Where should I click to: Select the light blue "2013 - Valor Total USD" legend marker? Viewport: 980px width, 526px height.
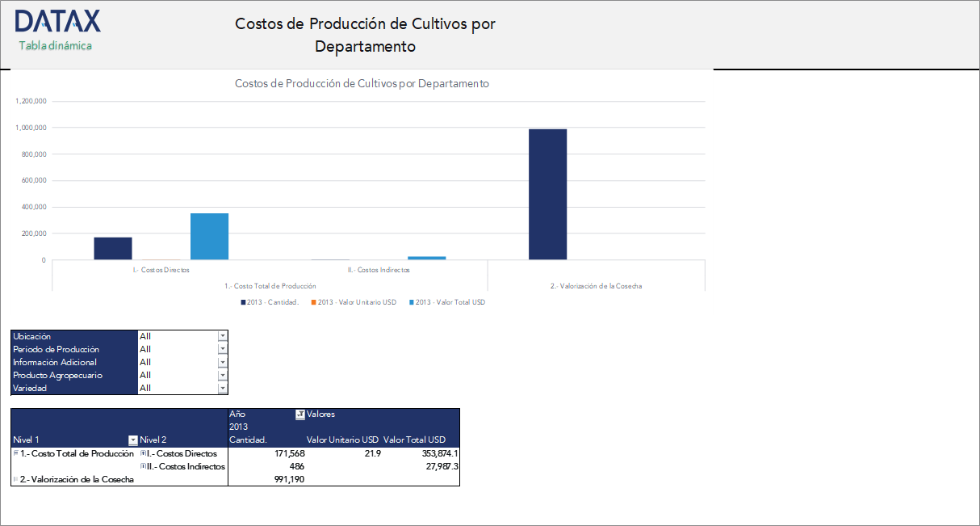point(410,301)
